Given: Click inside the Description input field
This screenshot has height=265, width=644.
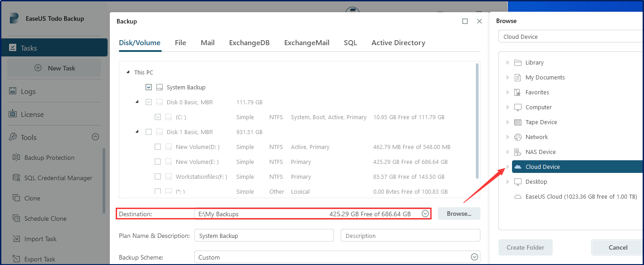Looking at the screenshot, I should pos(410,235).
